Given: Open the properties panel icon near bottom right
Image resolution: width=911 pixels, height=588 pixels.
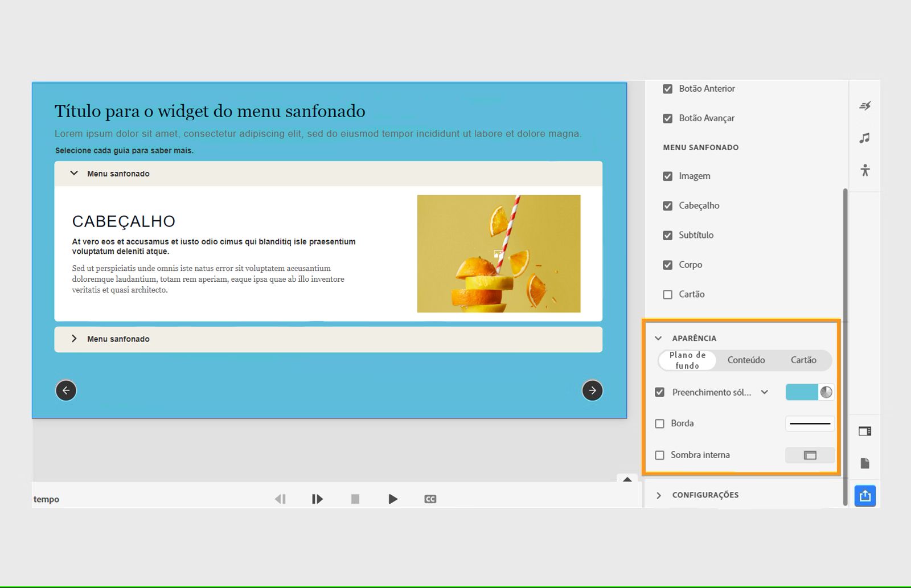Looking at the screenshot, I should click(864, 431).
